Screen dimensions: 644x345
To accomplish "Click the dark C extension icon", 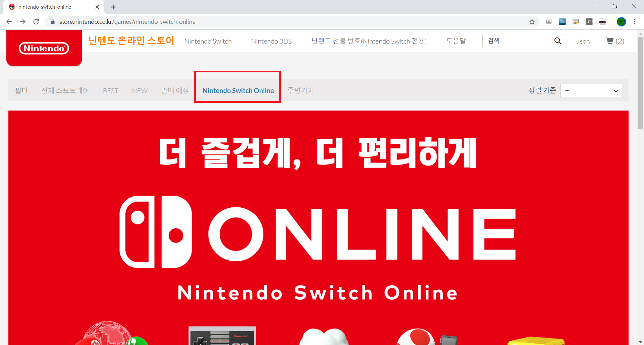I will [x=589, y=22].
